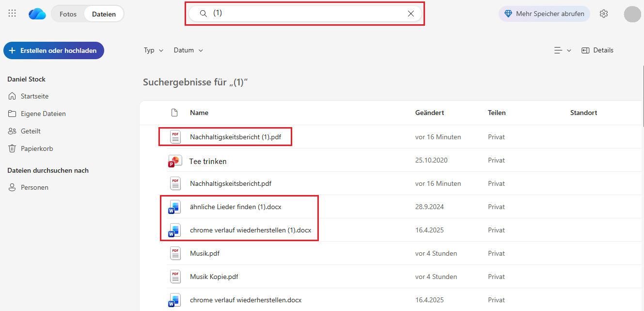This screenshot has width=644, height=311.
Task: Expand the Typ filter dropdown
Action: point(154,50)
